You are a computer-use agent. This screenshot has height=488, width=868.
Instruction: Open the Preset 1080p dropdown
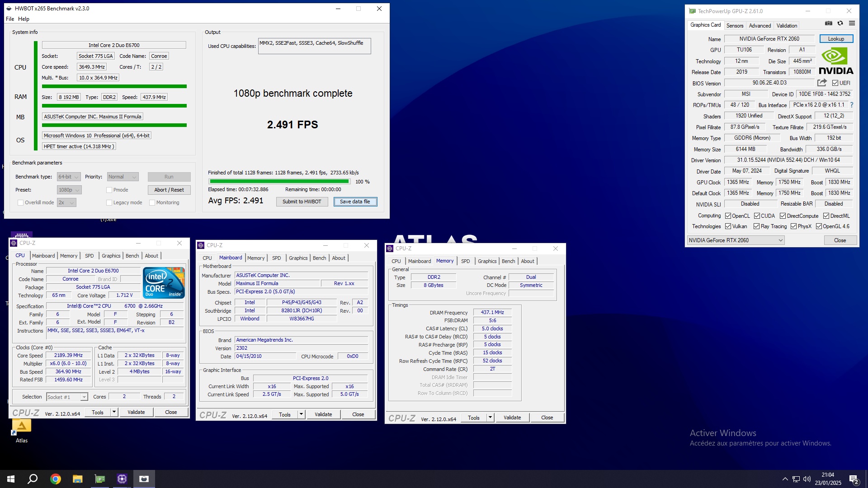[69, 190]
